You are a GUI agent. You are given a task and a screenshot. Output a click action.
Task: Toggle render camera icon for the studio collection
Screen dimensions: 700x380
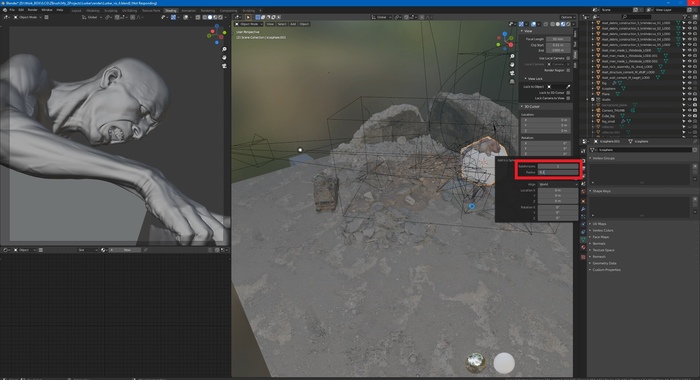(695, 100)
